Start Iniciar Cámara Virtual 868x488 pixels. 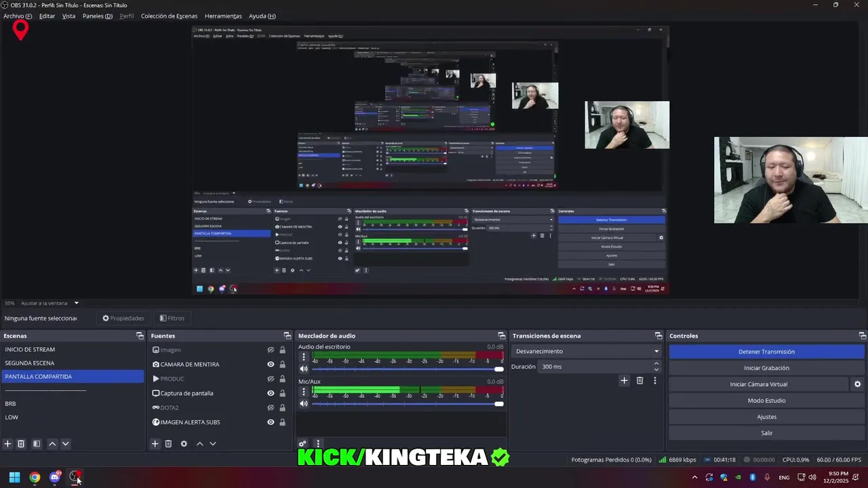click(x=758, y=384)
